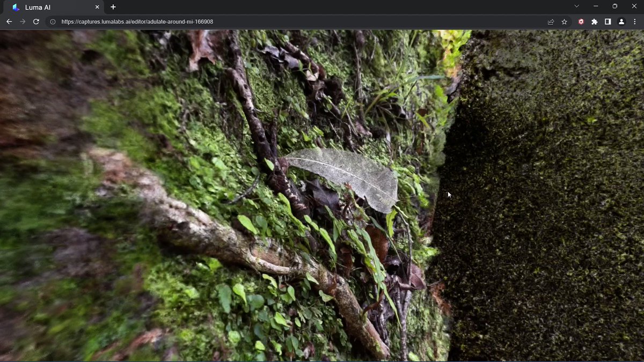The width and height of the screenshot is (644, 362).
Task: Toggle the browser side panel
Action: [x=608, y=22]
